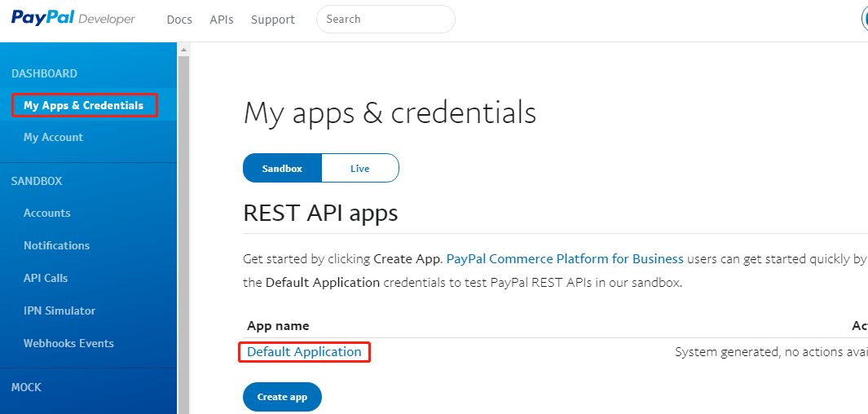Open sandbox Notifications page
The image size is (868, 414).
coord(56,245)
